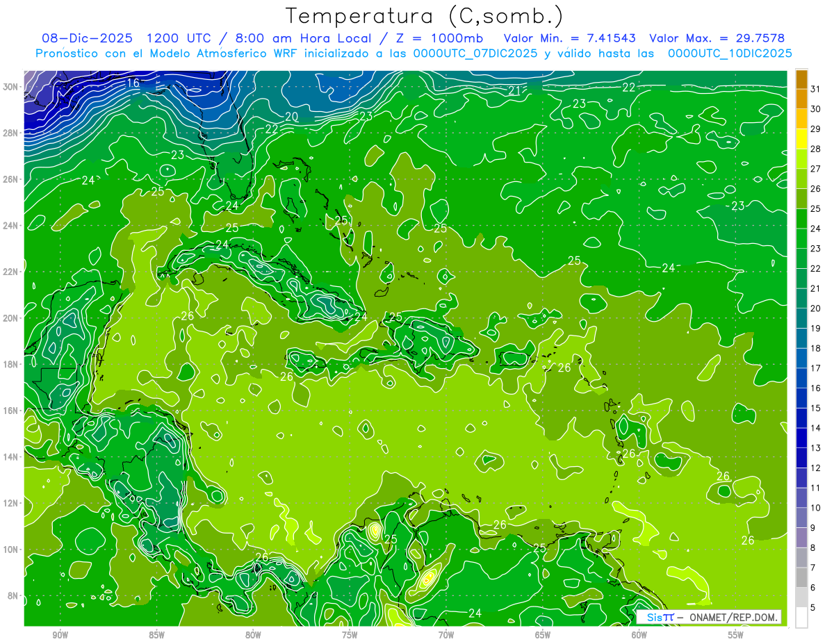Click the '12N' latitude axis label
Image resolution: width=834 pixels, height=644 pixels.
point(11,503)
